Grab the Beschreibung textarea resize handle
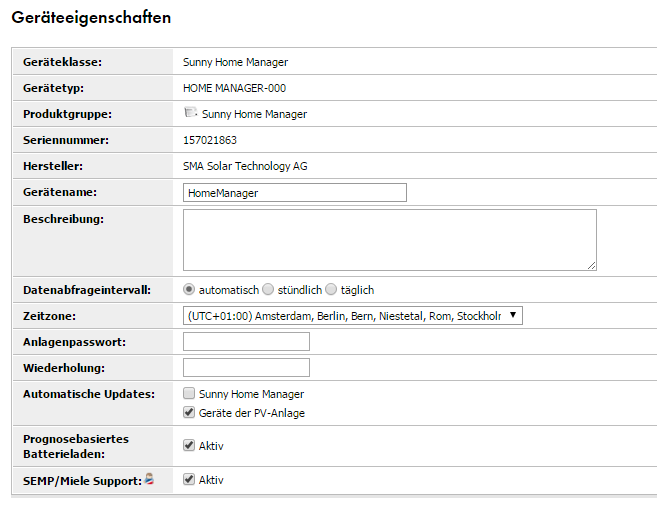Viewport: 657px width, 511px height. [592, 266]
